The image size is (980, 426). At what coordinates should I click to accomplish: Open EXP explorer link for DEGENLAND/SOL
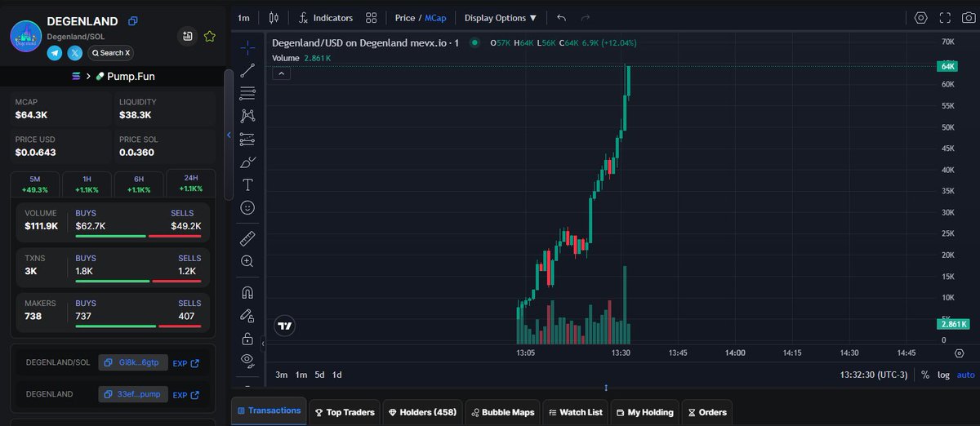[x=186, y=363]
